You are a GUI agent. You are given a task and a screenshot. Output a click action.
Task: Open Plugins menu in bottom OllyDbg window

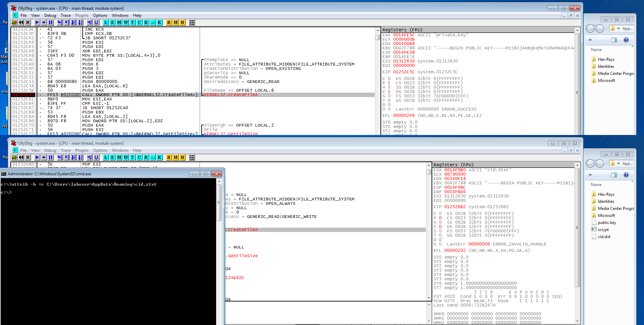click(82, 150)
